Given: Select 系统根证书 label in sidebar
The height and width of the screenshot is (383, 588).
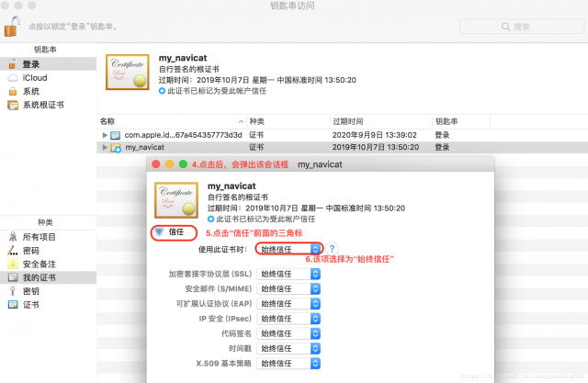Looking at the screenshot, I should 43,105.
